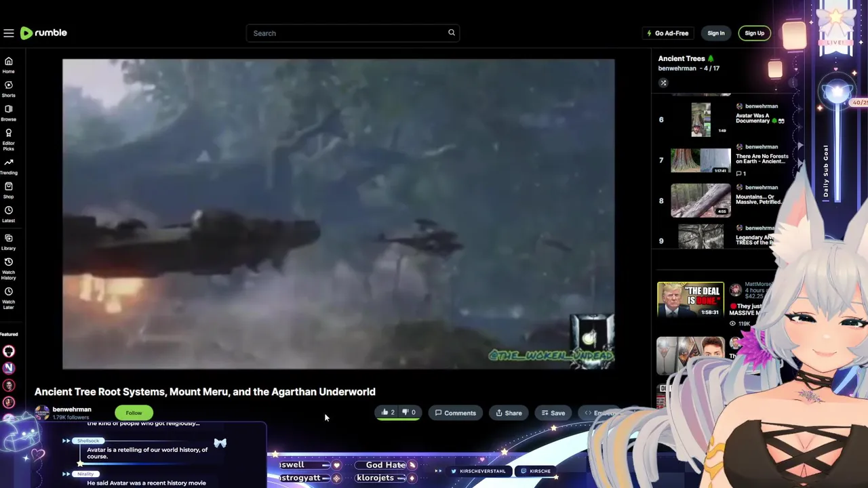Open THE DEAL IS DONE recommended thumbnail
Screen dimensions: 868x488
tap(690, 300)
